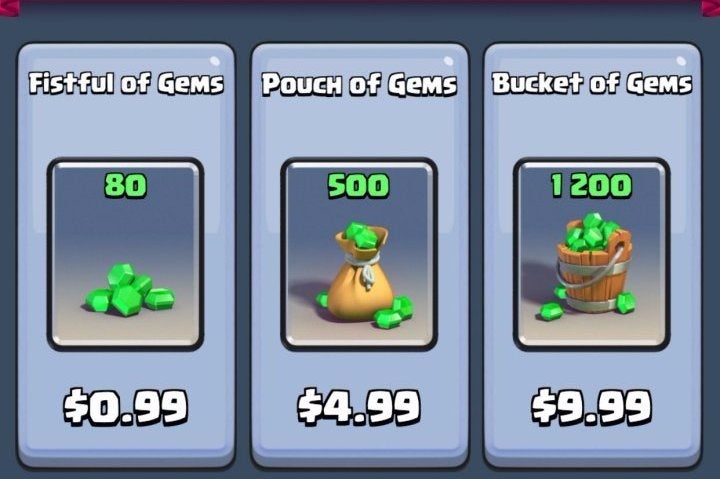720x479 pixels.
Task: Click the gem pouch bag icon
Action: 364,275
